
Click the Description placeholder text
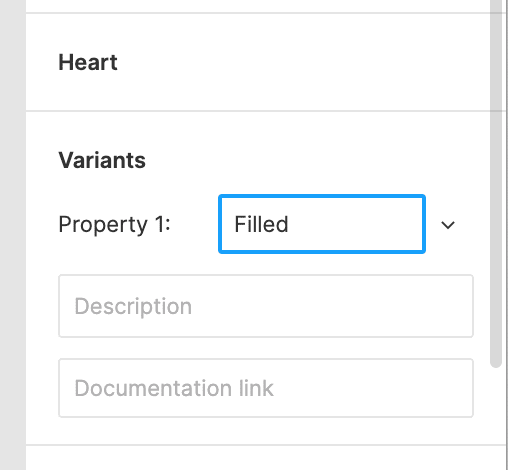(x=133, y=306)
